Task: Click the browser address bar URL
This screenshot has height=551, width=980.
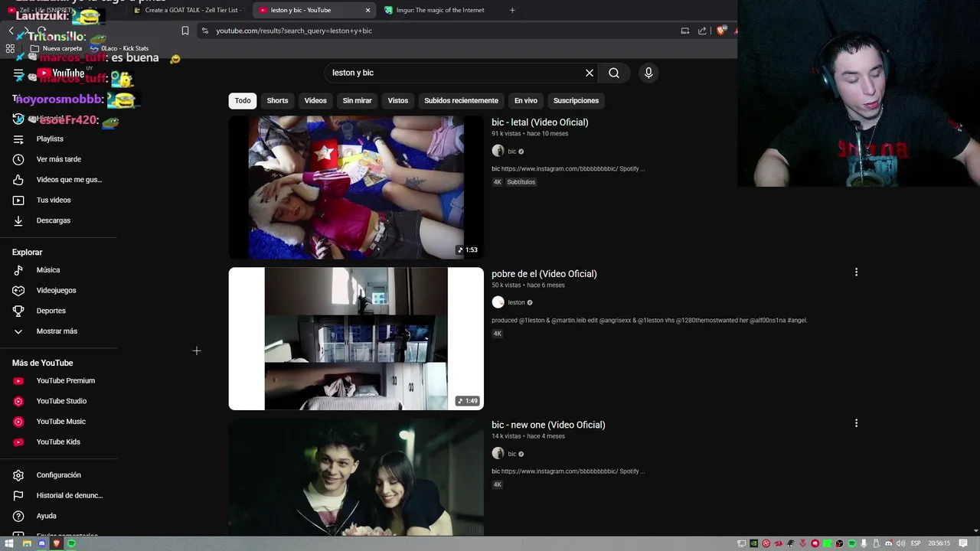Action: (294, 31)
